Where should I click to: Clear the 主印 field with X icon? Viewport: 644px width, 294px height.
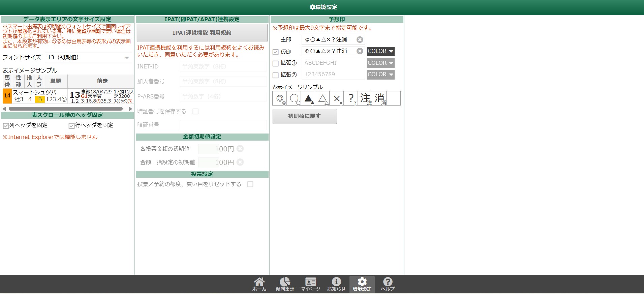360,40
